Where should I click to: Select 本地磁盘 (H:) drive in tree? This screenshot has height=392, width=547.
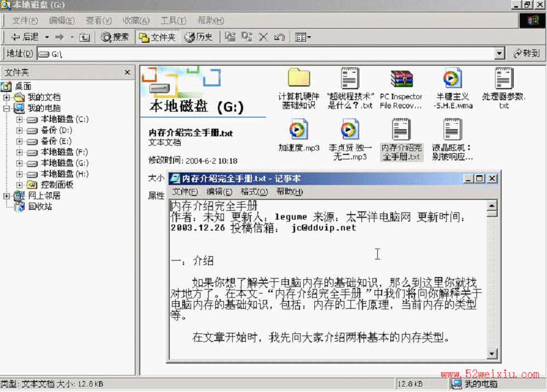coord(64,174)
